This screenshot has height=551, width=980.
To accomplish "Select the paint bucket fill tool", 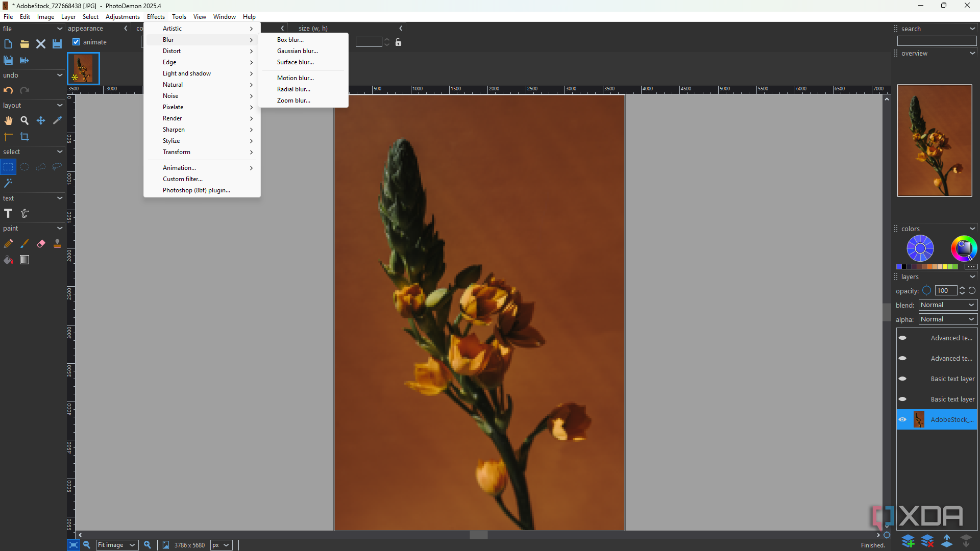I will coord(8,260).
